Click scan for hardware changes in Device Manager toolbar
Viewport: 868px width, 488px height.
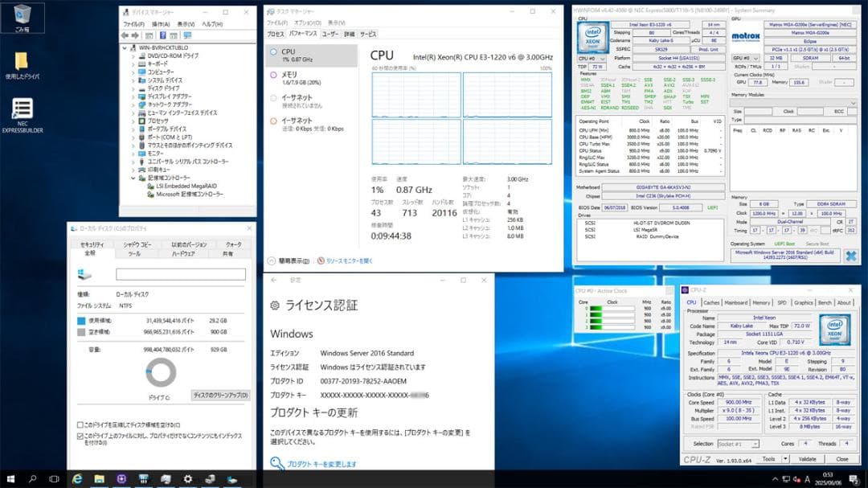188,35
